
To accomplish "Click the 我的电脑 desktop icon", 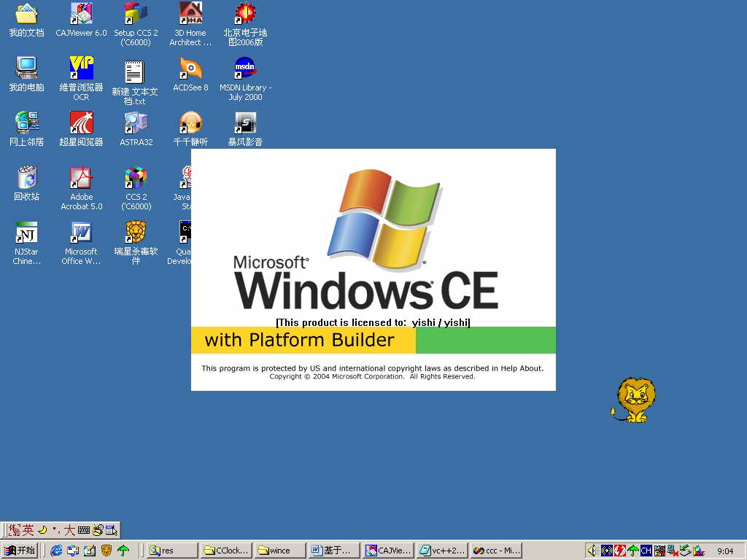I will click(27, 74).
